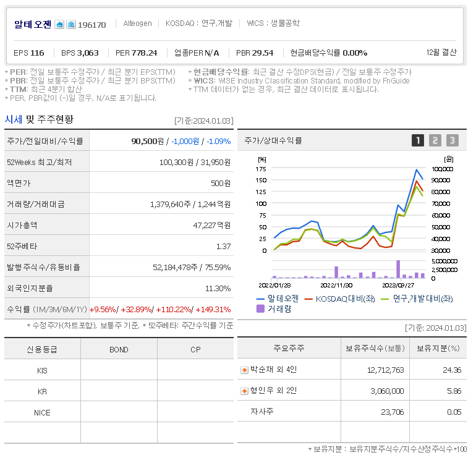Select market cap 47,227억원
The image size is (476, 455).
point(212,225)
